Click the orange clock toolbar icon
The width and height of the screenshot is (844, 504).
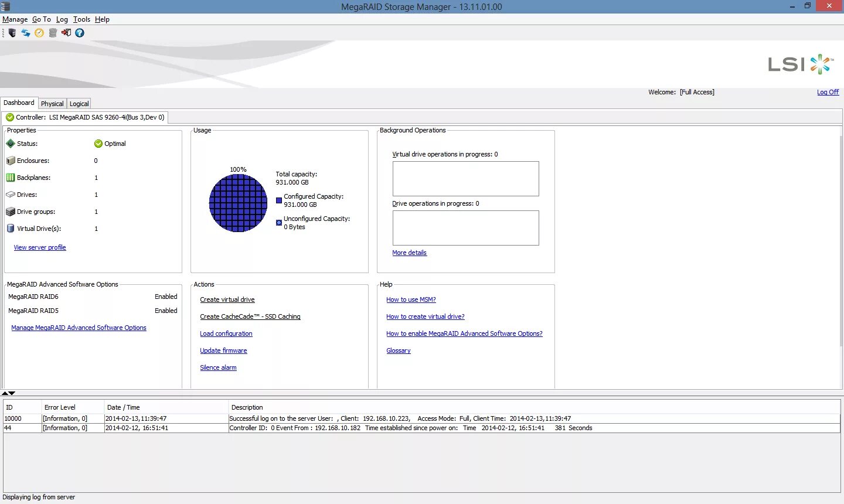tap(39, 33)
